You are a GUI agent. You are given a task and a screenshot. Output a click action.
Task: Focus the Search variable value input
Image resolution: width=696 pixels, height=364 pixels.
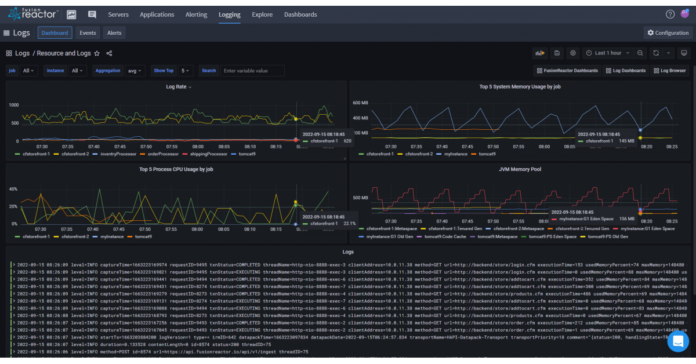253,71
